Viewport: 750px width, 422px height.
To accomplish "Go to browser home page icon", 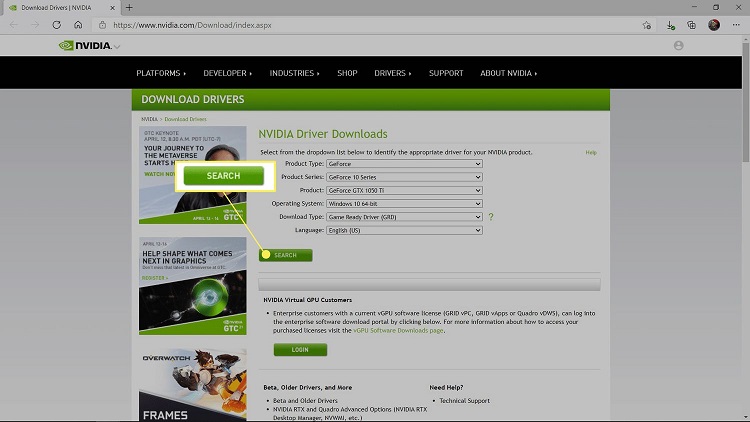I will coord(78,25).
